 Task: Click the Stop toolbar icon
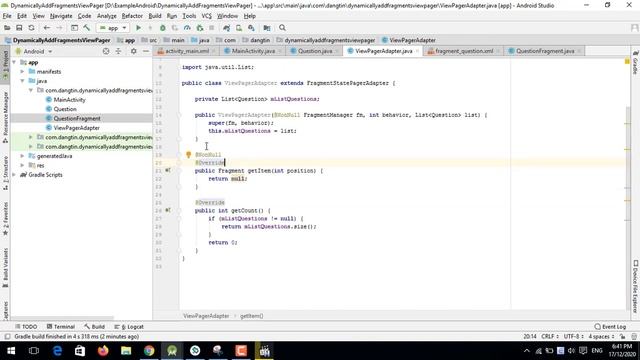point(211,28)
